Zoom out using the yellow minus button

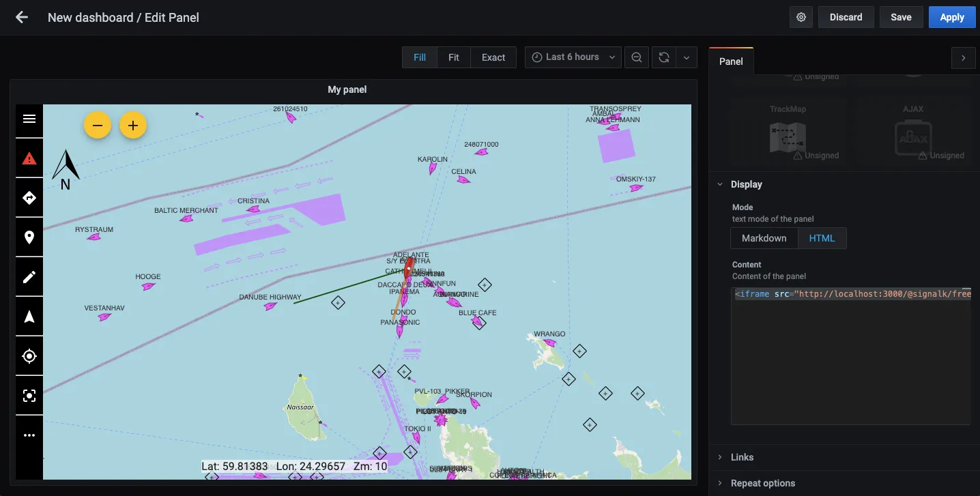[x=98, y=126]
